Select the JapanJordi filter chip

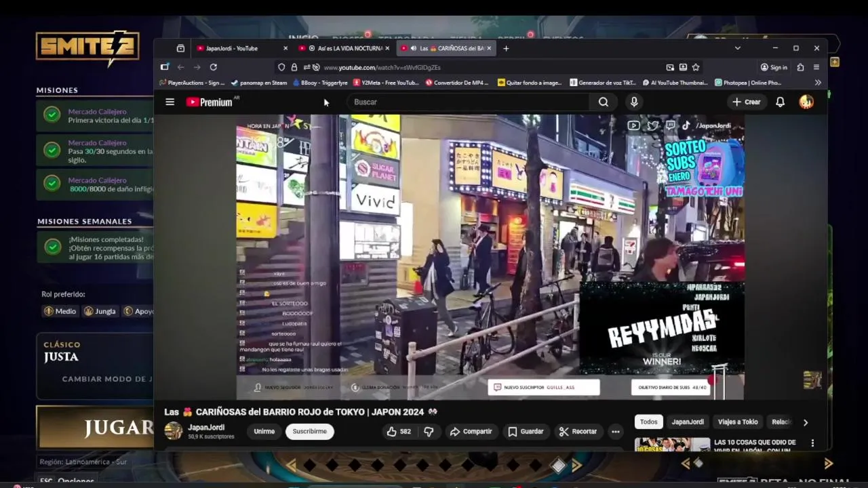click(688, 422)
